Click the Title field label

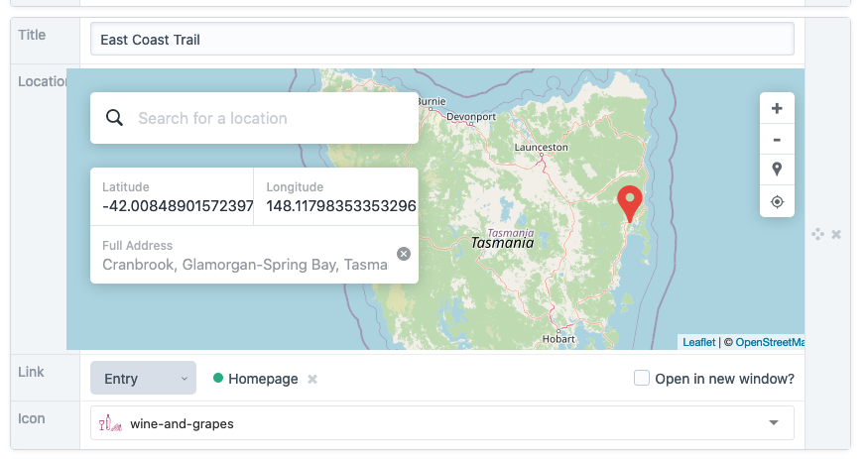[x=32, y=35]
